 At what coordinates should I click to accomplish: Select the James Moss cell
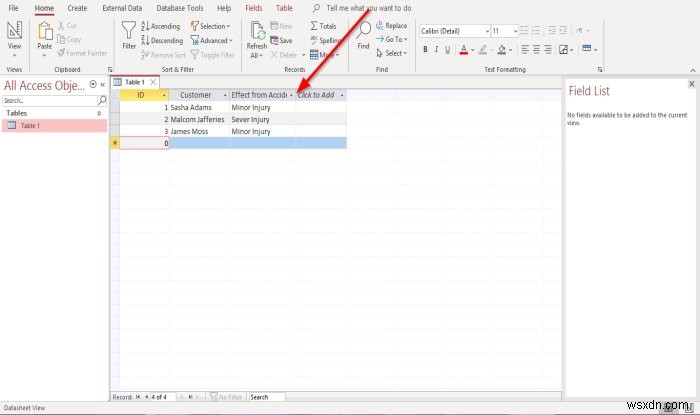pos(199,132)
